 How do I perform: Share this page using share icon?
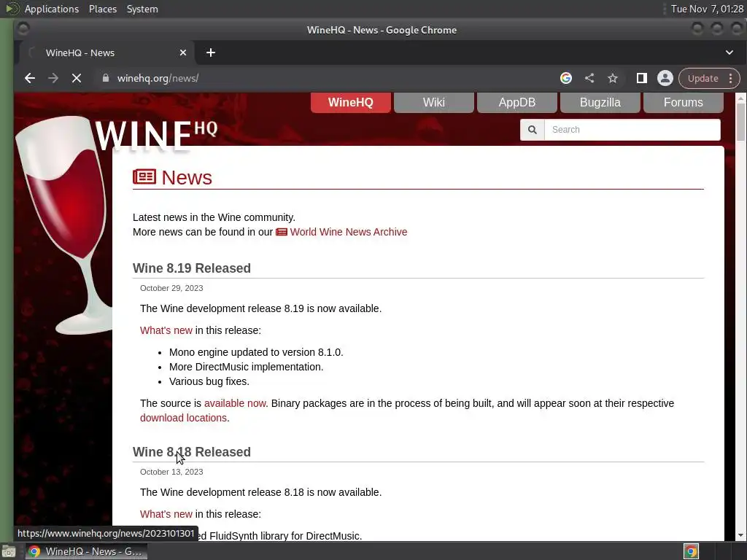click(589, 78)
